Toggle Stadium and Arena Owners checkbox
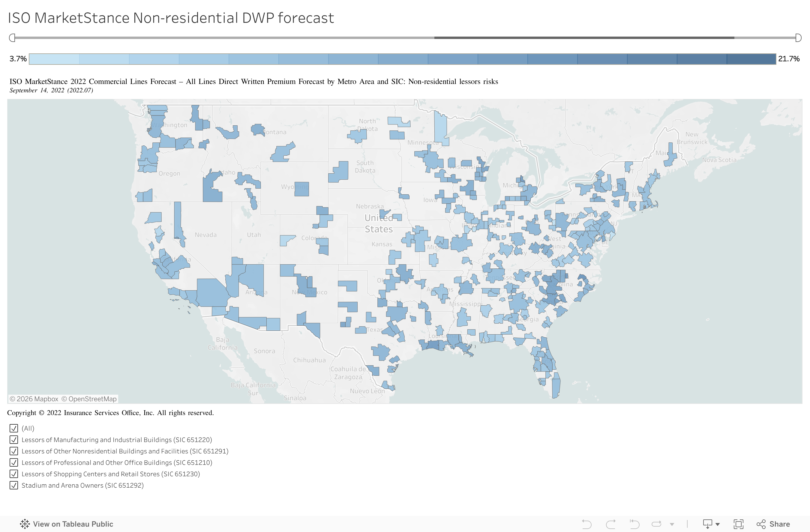 (13, 486)
